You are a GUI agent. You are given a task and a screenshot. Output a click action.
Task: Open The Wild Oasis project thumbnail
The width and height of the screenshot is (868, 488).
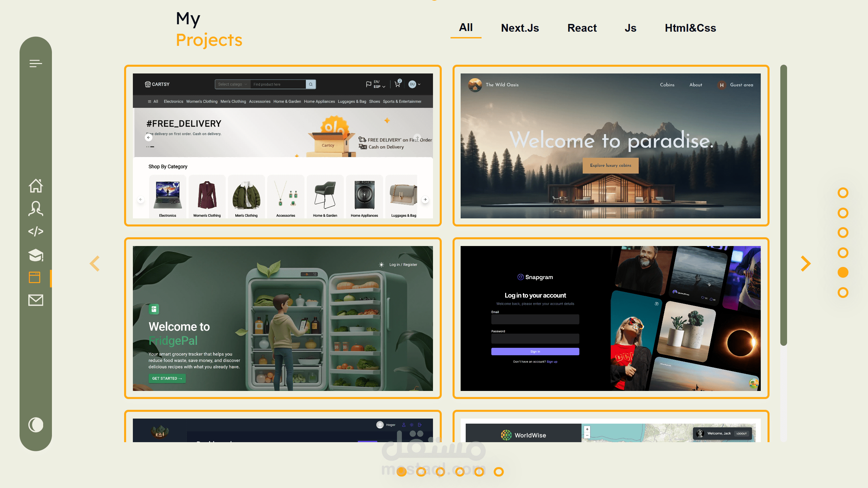(x=611, y=146)
